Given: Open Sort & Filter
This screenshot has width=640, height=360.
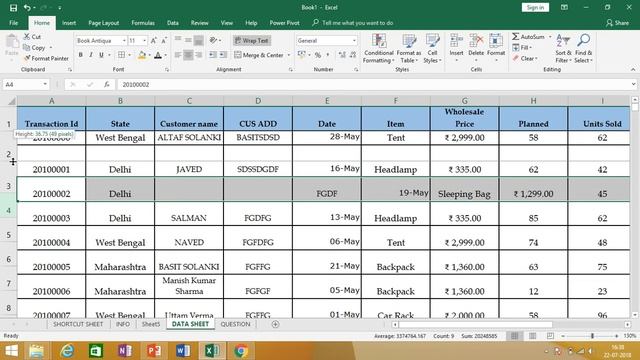Looking at the screenshot, I should 563,49.
